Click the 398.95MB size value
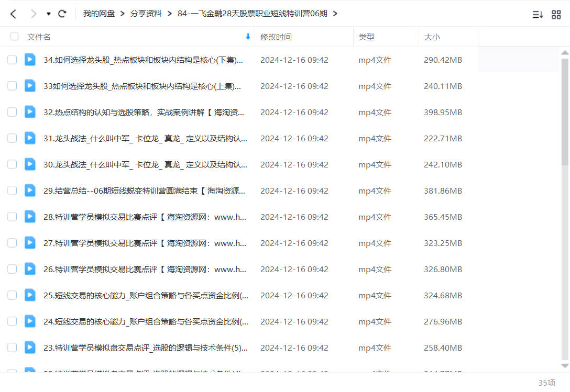 pos(443,112)
